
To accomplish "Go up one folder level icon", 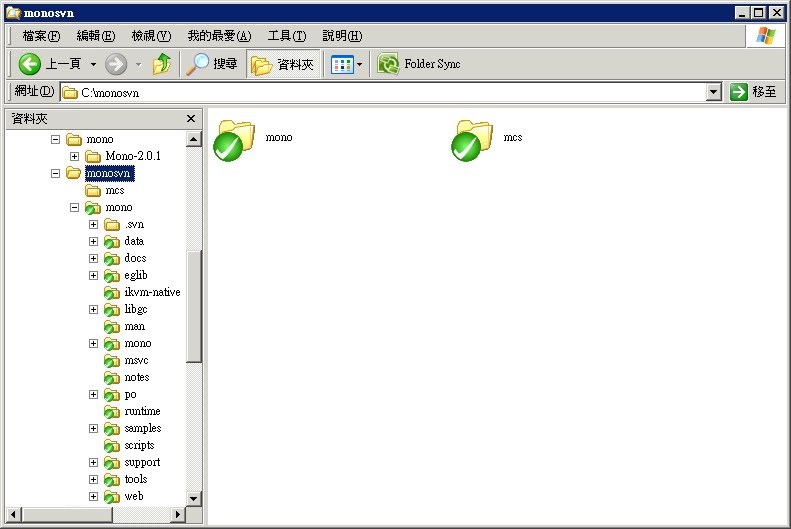I will (162, 64).
